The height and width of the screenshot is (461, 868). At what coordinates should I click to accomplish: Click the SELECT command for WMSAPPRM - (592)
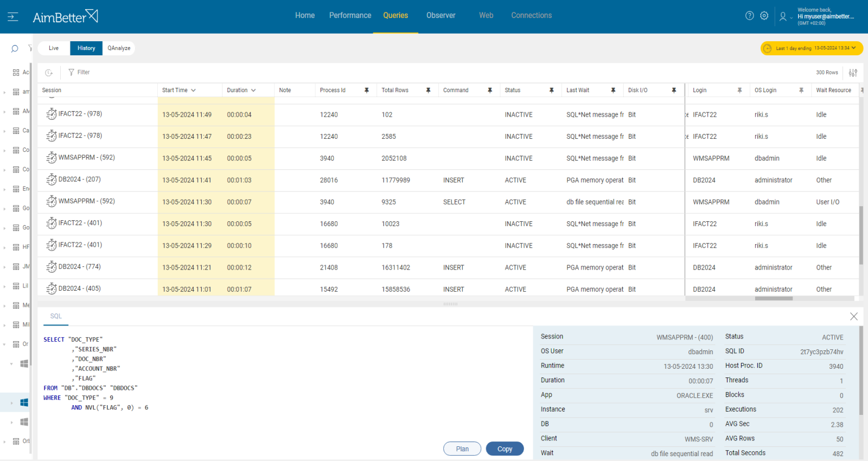tap(454, 202)
